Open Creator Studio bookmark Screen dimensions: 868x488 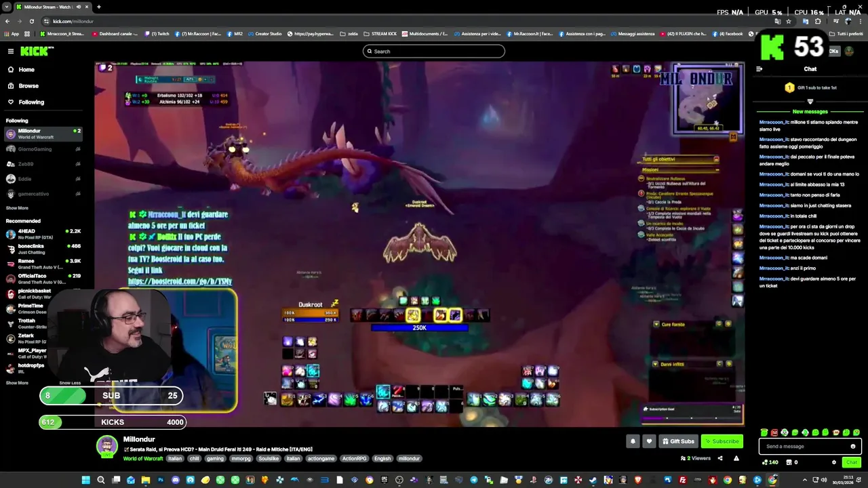click(264, 34)
